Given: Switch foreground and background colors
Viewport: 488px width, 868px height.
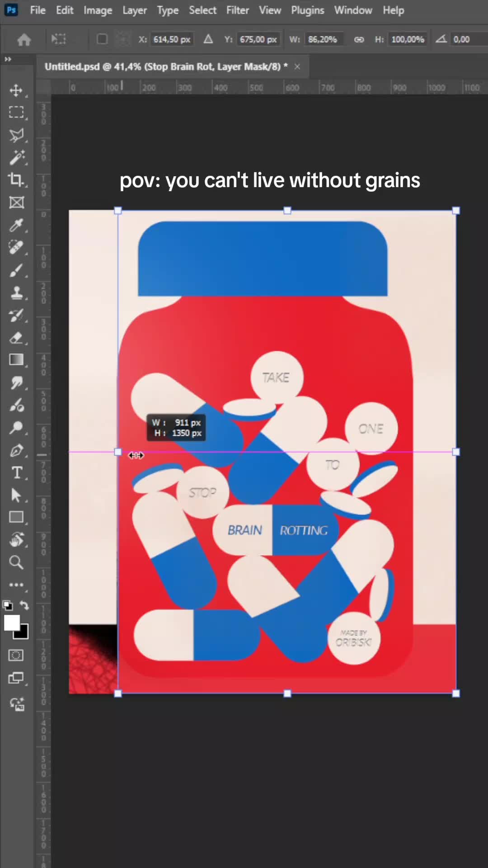Looking at the screenshot, I should 24,605.
